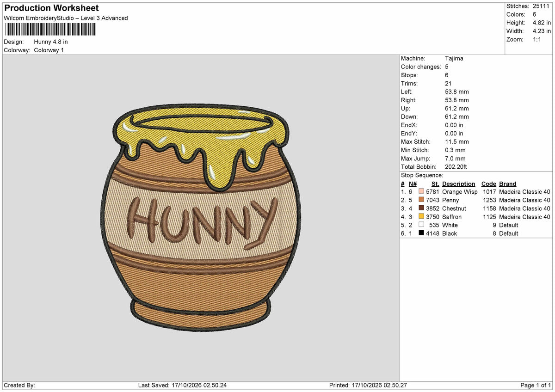The image size is (555, 392).
Task: Click the Trims value 21
Action: [x=448, y=83]
